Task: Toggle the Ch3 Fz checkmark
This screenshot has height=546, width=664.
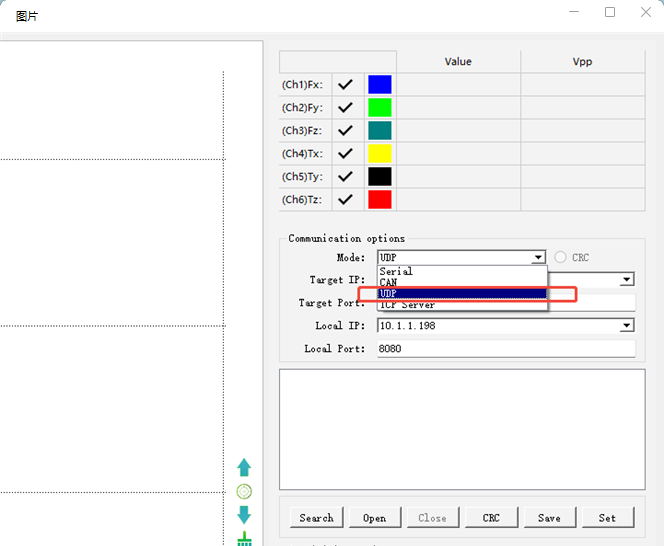Action: [x=346, y=130]
